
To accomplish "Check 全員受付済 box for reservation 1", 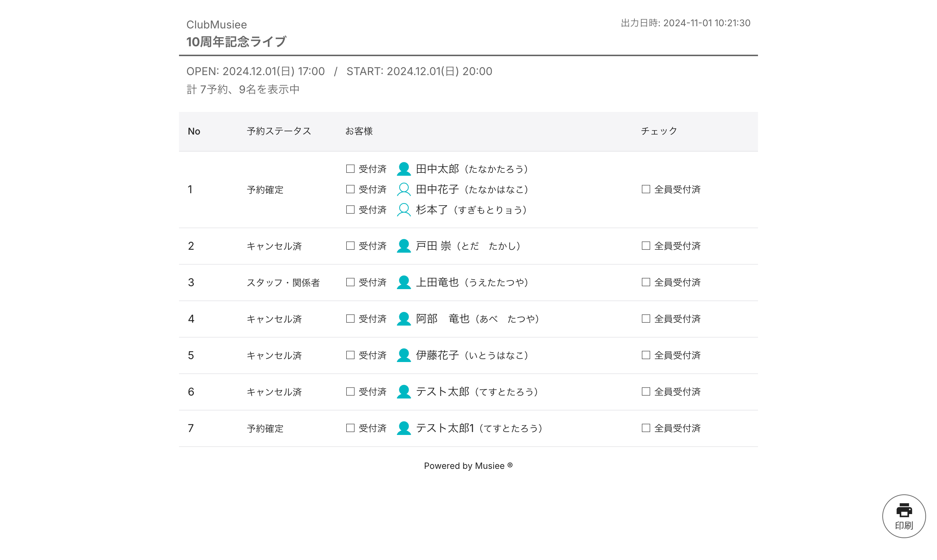I will pos(645,189).
